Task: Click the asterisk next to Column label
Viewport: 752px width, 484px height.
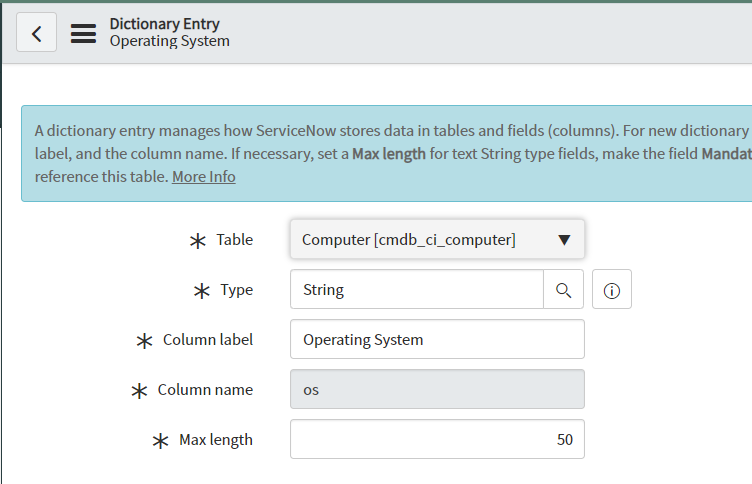Action: 144,340
